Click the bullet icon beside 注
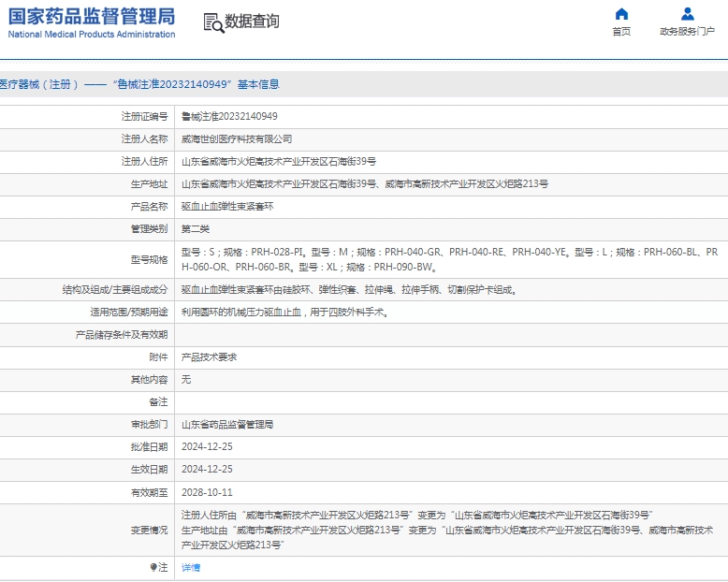This screenshot has width=728, height=582. 153,567
